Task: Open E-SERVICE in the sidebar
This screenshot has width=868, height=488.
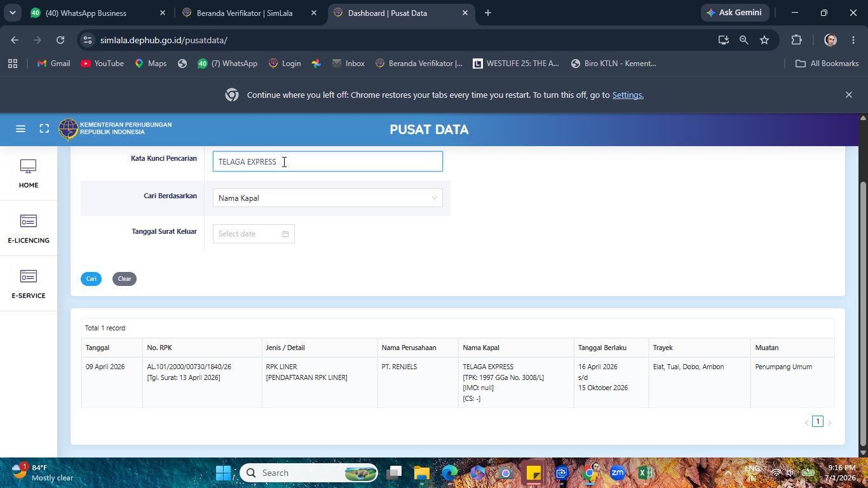Action: (28, 284)
